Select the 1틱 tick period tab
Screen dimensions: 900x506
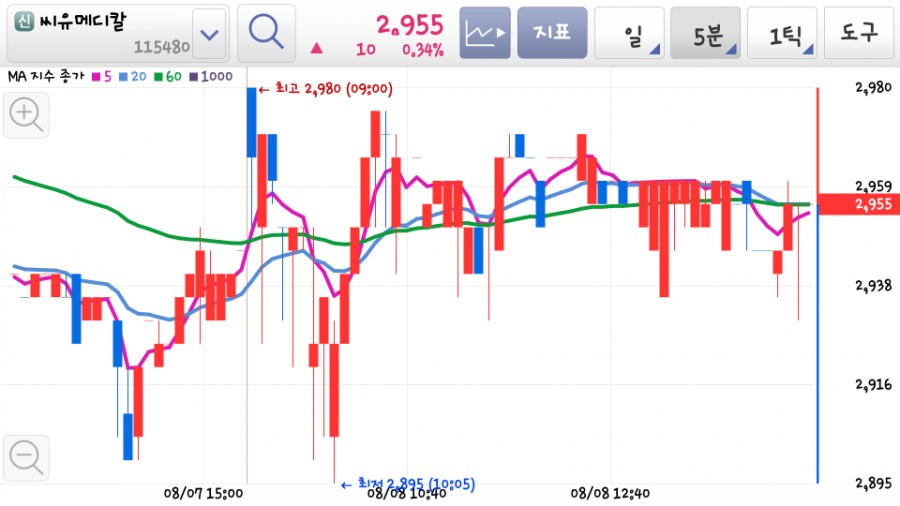tap(782, 33)
